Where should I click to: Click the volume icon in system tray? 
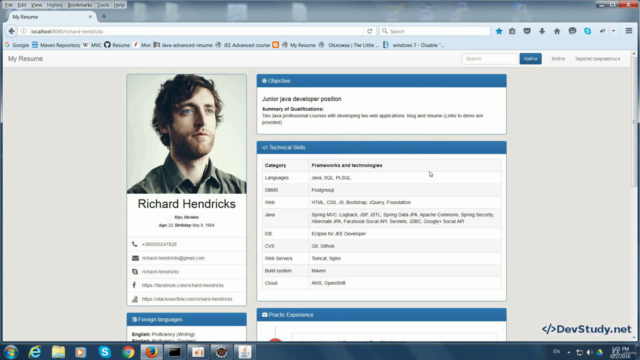pyautogui.click(x=589, y=352)
